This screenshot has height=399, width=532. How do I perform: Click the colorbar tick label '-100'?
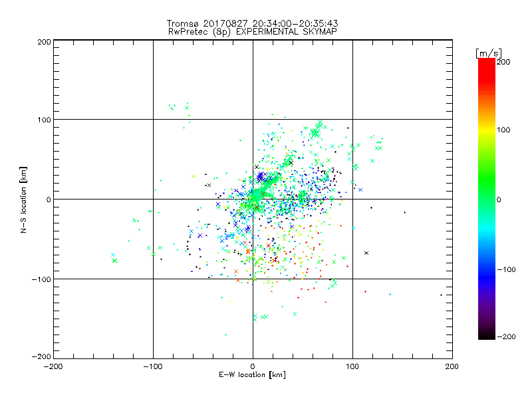coord(506,269)
